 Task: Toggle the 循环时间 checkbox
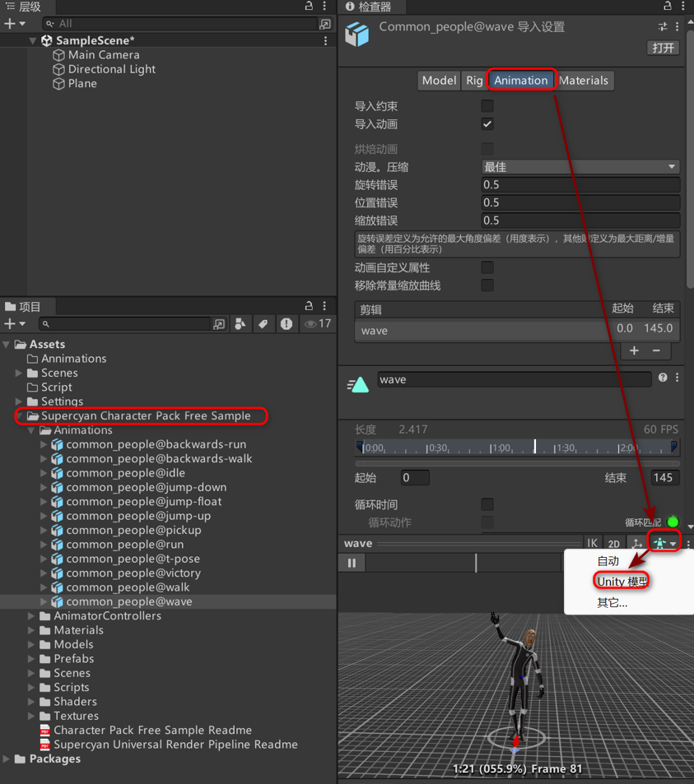point(487,504)
